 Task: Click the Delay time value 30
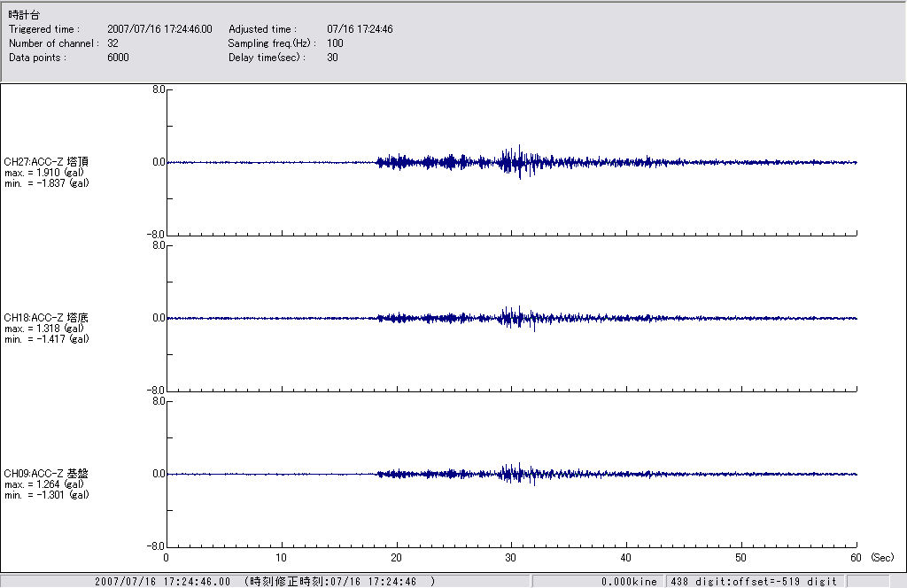pyautogui.click(x=333, y=58)
